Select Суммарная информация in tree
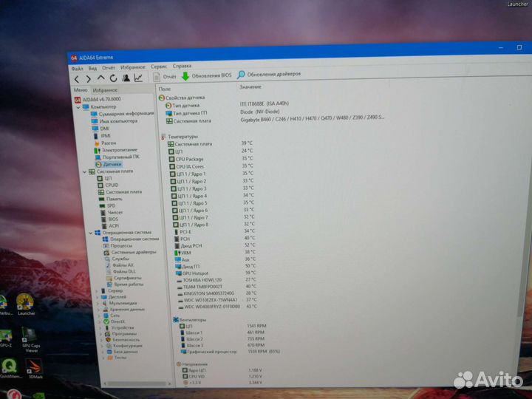Image resolution: width=532 pixels, height=399 pixels. [x=122, y=114]
